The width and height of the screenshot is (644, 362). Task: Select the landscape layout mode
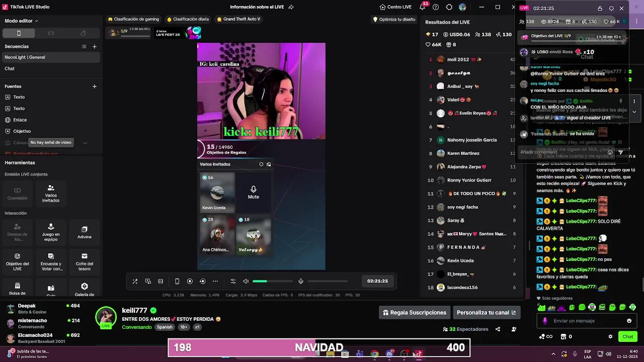point(51,33)
